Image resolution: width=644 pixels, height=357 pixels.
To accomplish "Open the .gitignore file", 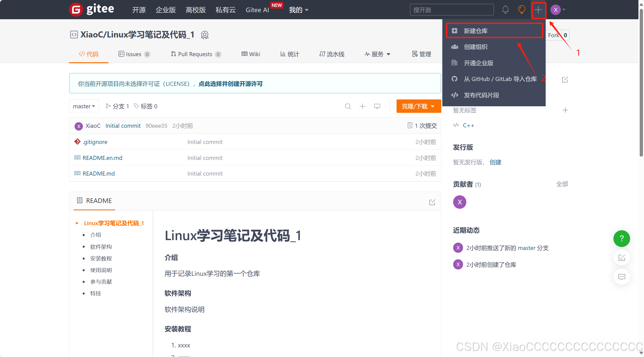I will (x=95, y=142).
